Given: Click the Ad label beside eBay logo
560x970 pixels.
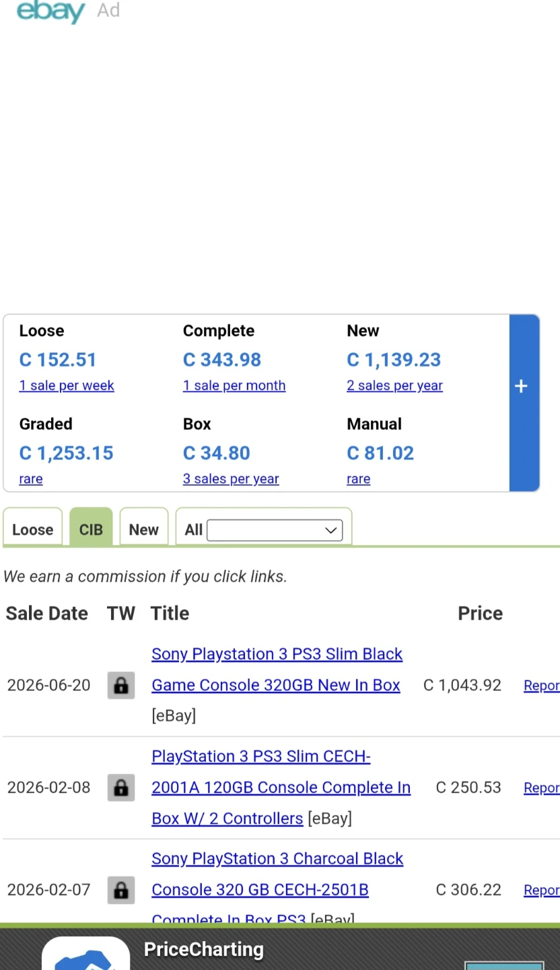Looking at the screenshot, I should tap(108, 10).
